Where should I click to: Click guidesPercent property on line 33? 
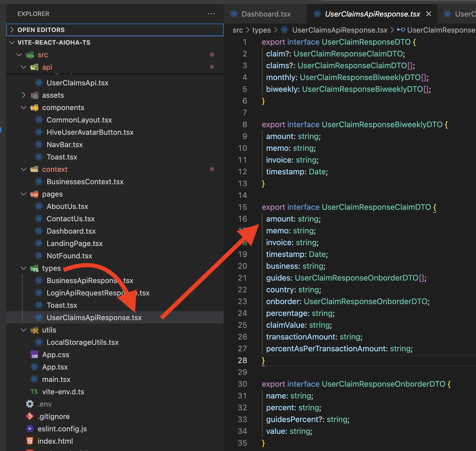[292, 420]
